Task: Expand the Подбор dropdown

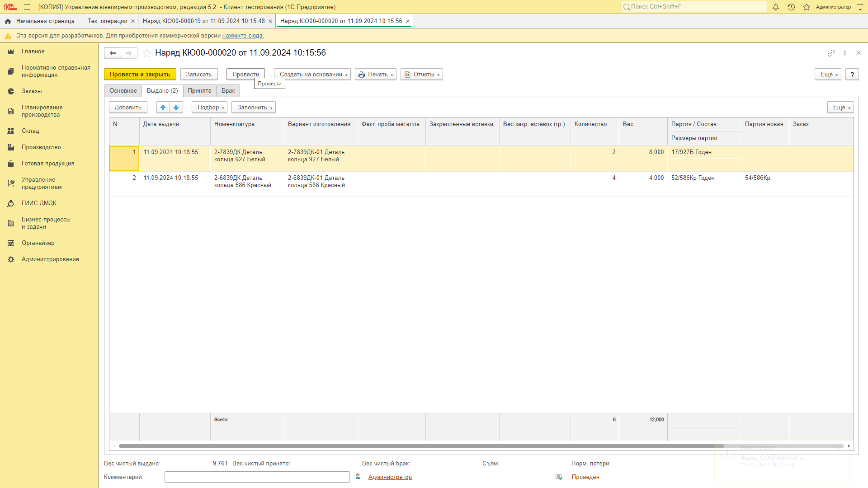Action: pos(210,108)
